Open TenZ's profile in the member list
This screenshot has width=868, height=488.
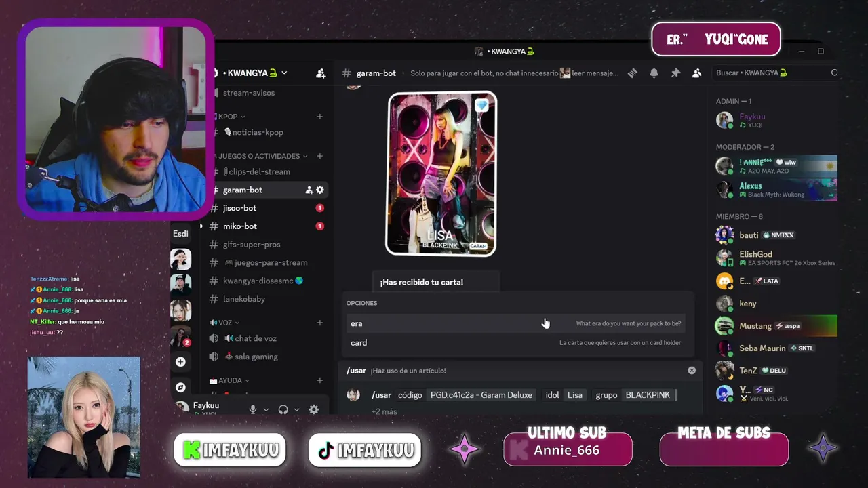775,371
